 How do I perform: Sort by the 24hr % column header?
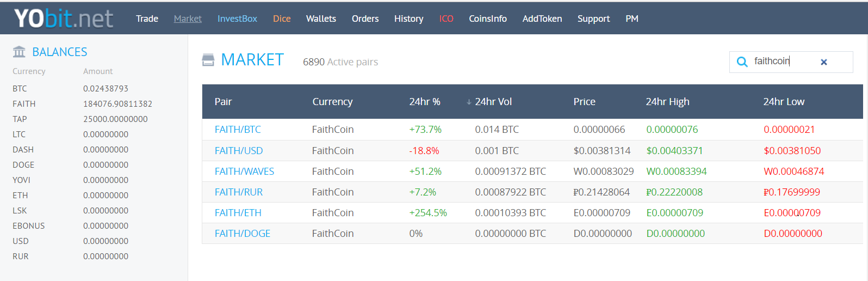point(425,102)
